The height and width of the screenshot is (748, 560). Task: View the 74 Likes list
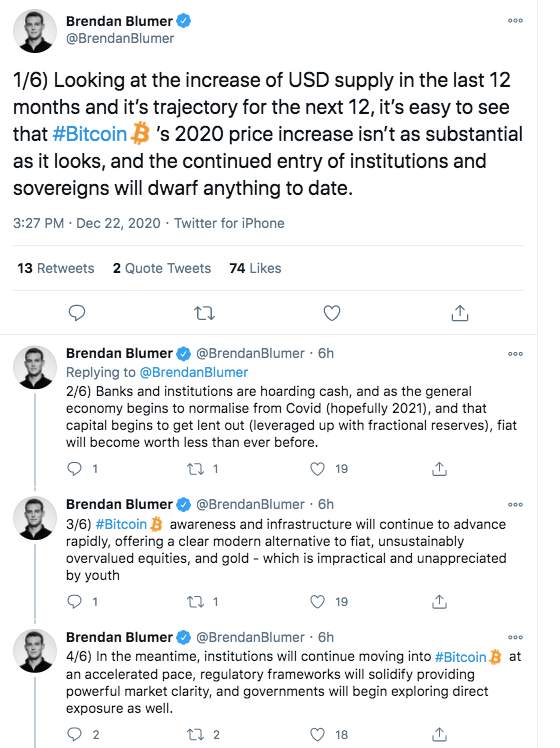click(255, 268)
